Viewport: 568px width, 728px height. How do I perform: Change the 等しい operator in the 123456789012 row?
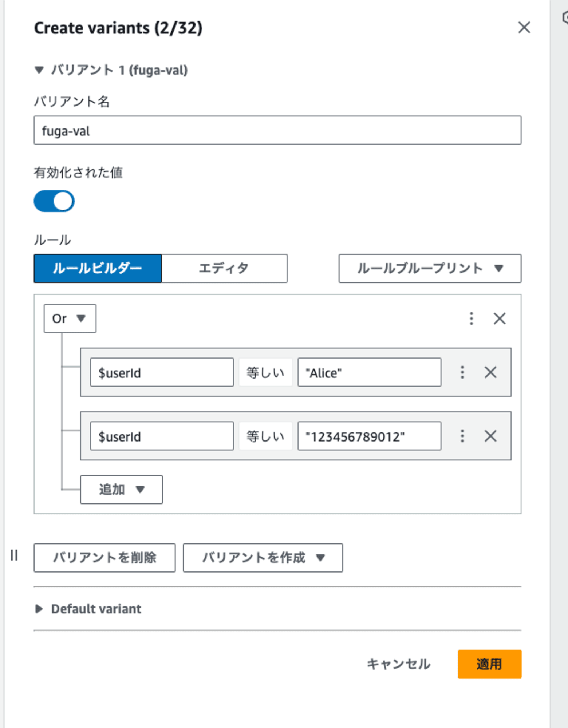click(265, 436)
